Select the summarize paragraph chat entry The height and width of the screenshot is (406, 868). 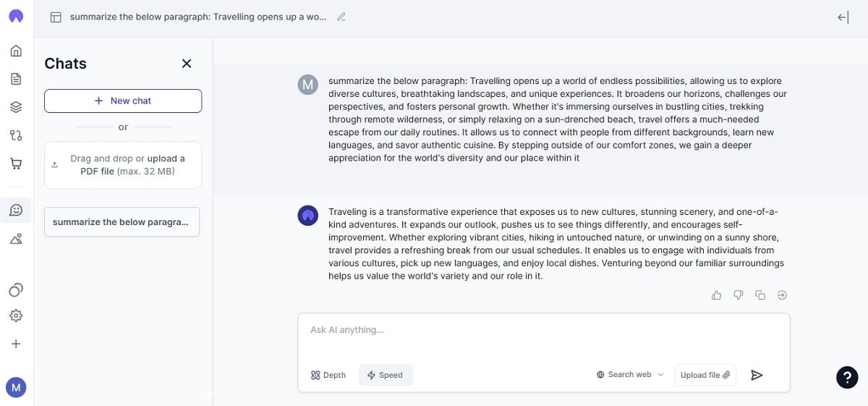click(122, 222)
